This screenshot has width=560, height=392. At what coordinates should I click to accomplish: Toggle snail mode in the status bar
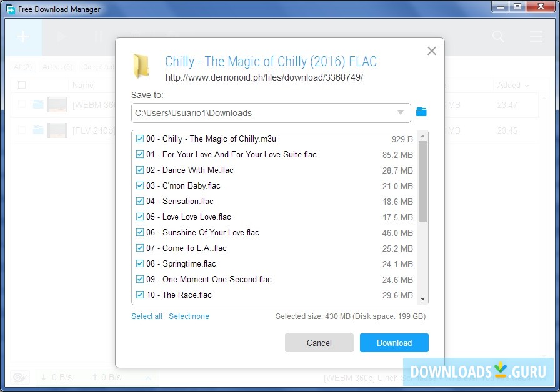tap(19, 377)
